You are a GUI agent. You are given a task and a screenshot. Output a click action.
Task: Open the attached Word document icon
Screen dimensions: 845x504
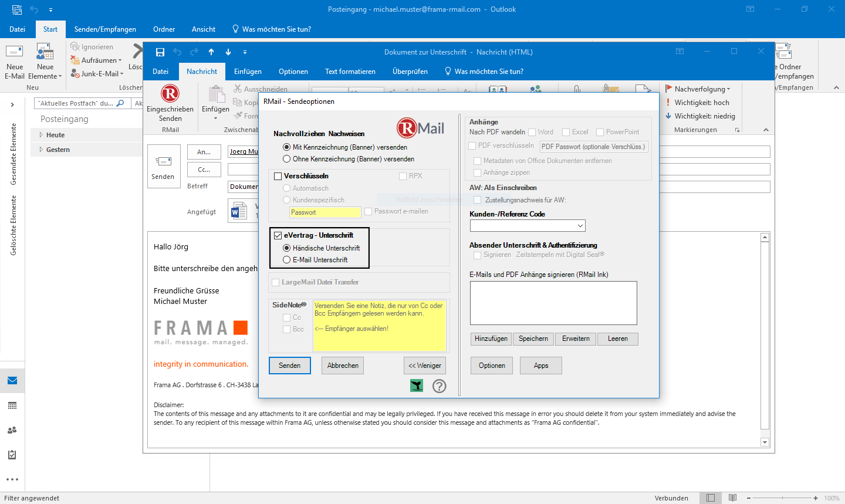pos(239,211)
